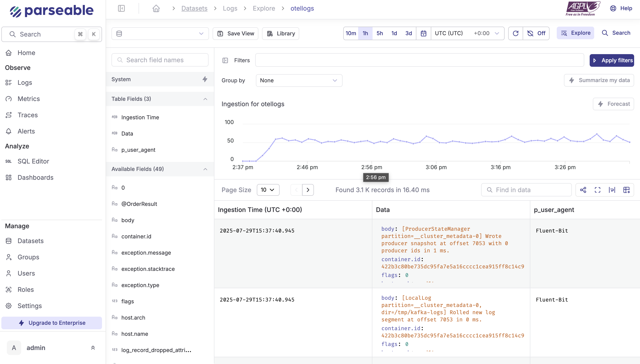Toggle the filters panel icon beside Filters

225,60
